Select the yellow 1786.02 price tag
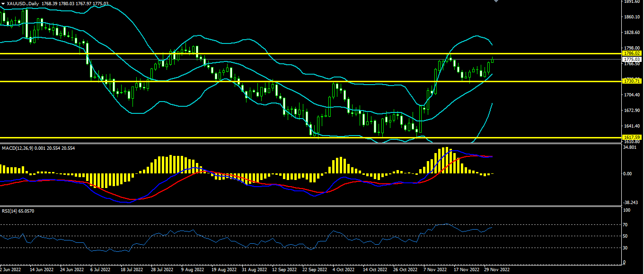This screenshot has height=274, width=644. point(632,53)
